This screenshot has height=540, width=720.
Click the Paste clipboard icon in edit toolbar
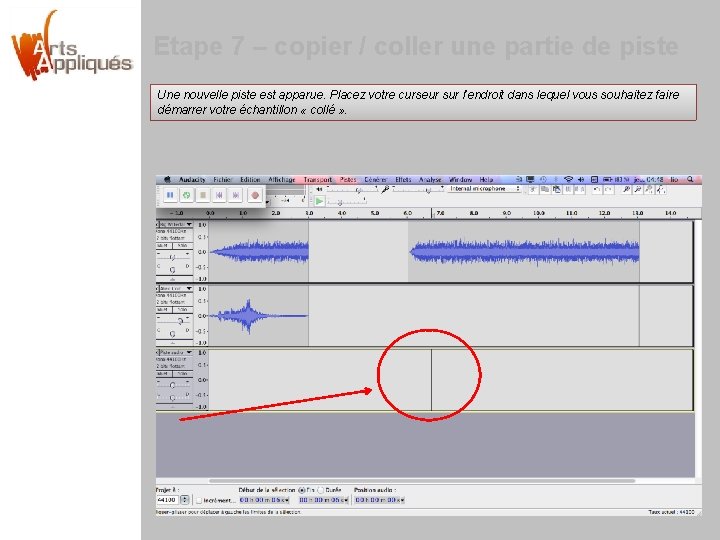click(557, 189)
